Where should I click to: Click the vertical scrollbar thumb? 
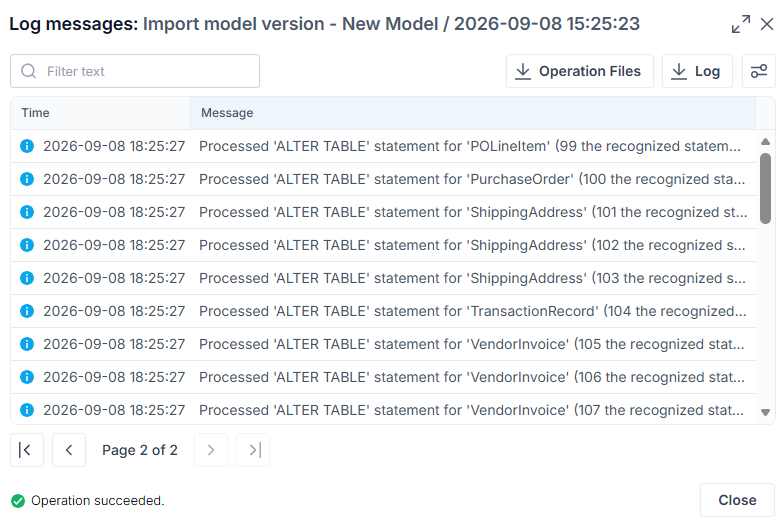766,188
